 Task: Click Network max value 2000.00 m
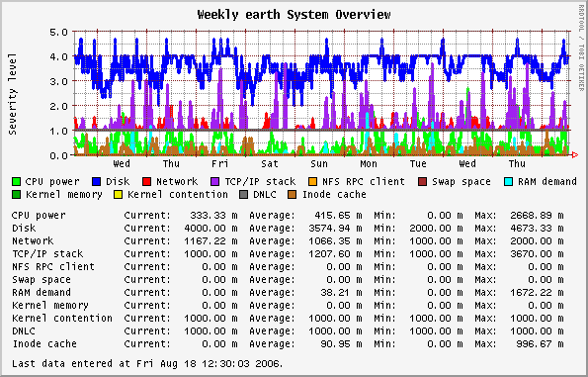point(537,240)
